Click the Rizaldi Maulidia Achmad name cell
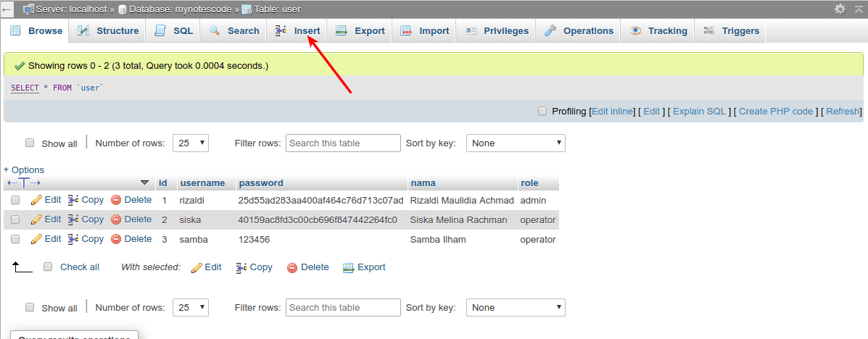The image size is (868, 339). [x=462, y=200]
